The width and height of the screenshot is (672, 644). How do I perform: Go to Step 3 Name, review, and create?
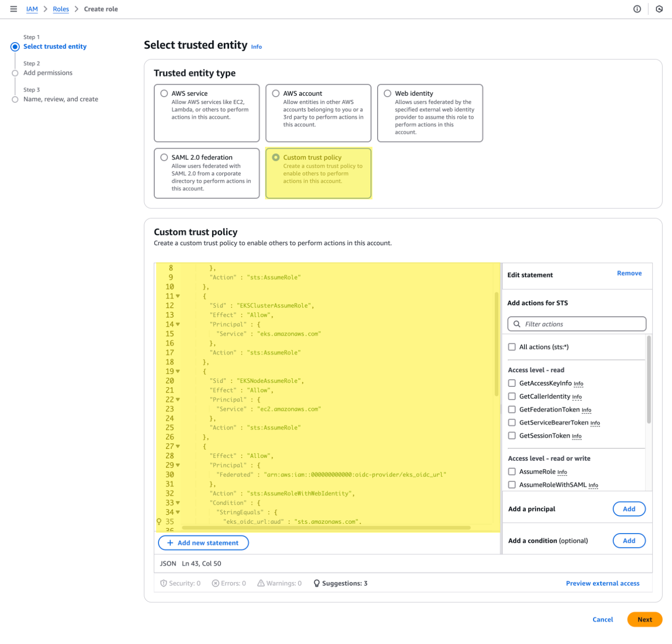click(61, 99)
